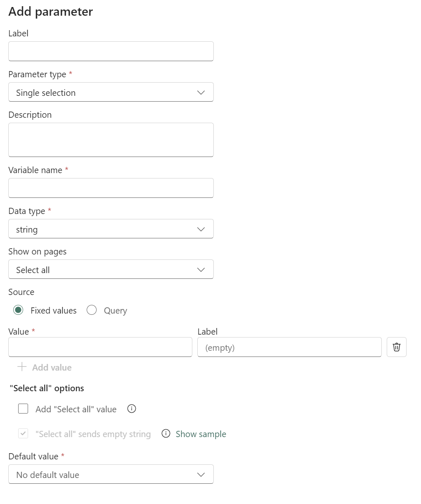Open the Show on pages dropdown
The width and height of the screenshot is (421, 504).
pyautogui.click(x=111, y=269)
